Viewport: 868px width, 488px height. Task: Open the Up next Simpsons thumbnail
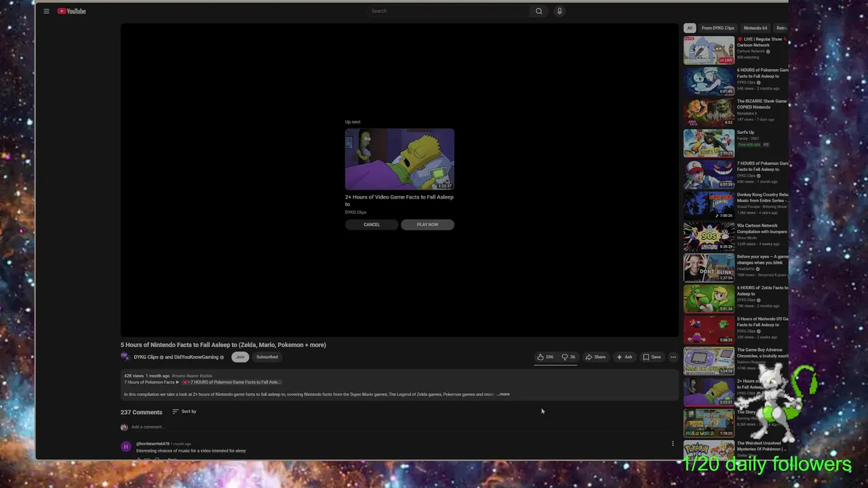(x=399, y=159)
